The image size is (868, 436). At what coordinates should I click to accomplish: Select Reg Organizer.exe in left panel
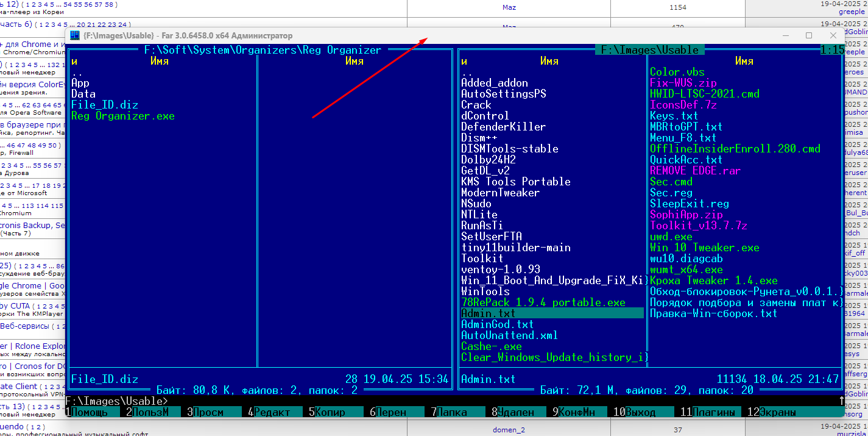click(123, 116)
